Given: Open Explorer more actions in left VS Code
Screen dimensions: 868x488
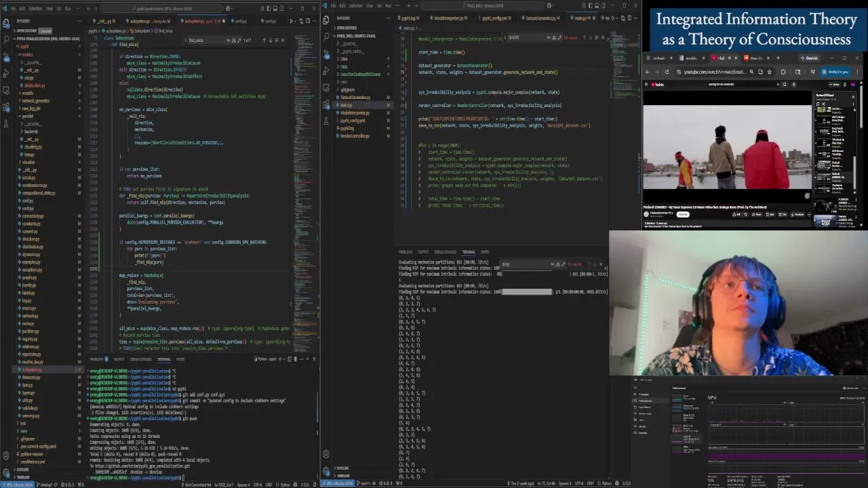Looking at the screenshot, I should (x=79, y=21).
